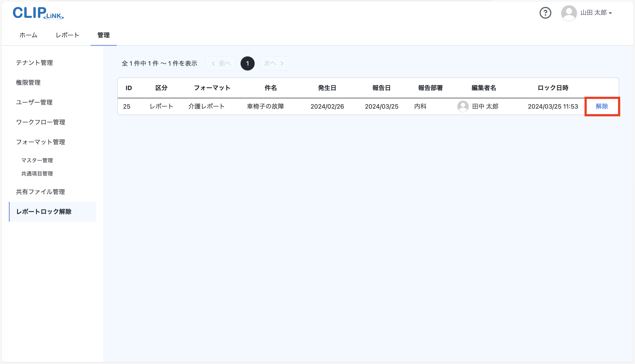
Task: Expand the フォーマット管理 section in sidebar
Action: click(x=40, y=142)
